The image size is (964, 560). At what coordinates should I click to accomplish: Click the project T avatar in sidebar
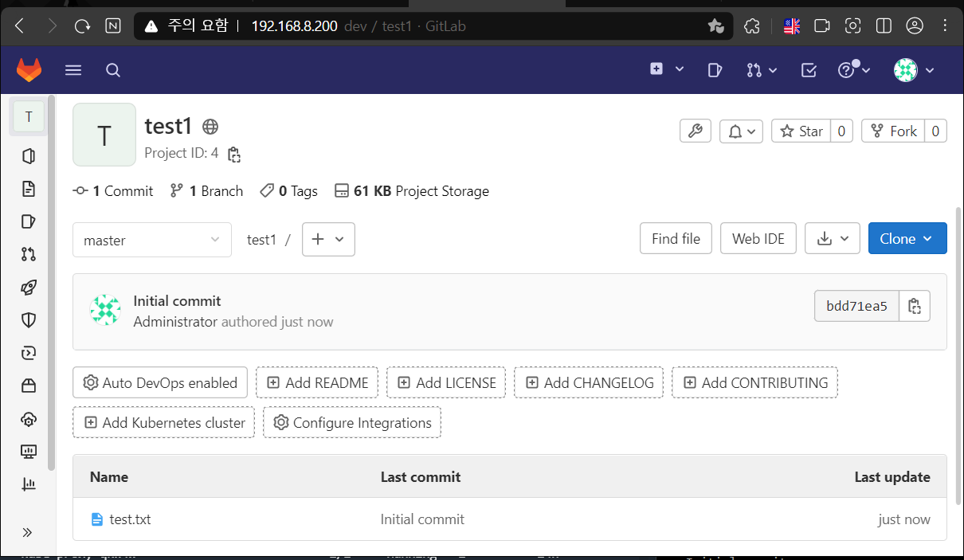click(x=29, y=117)
